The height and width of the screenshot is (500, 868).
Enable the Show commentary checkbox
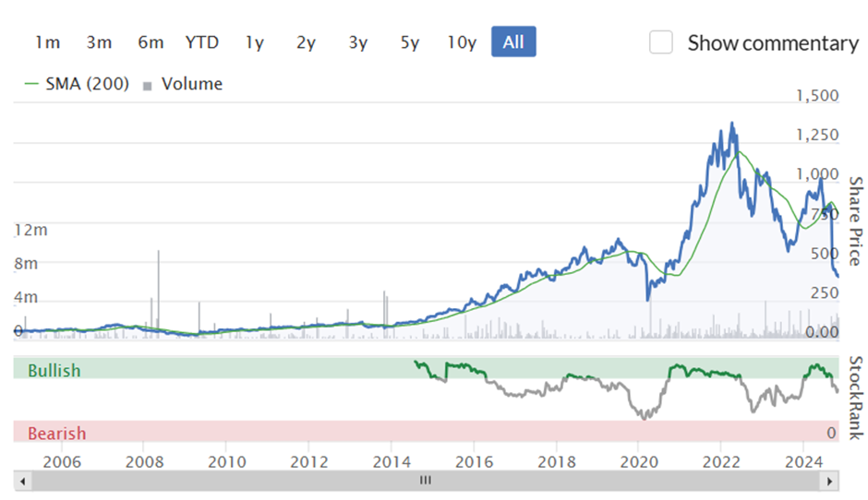point(661,42)
